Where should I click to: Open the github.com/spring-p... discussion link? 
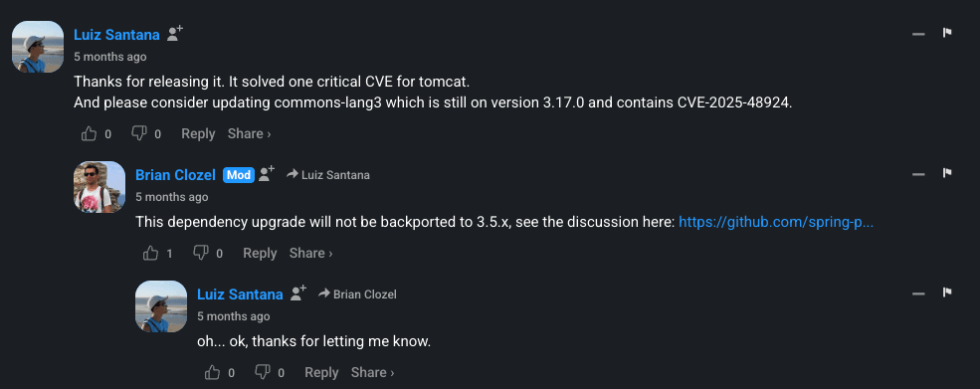click(776, 222)
